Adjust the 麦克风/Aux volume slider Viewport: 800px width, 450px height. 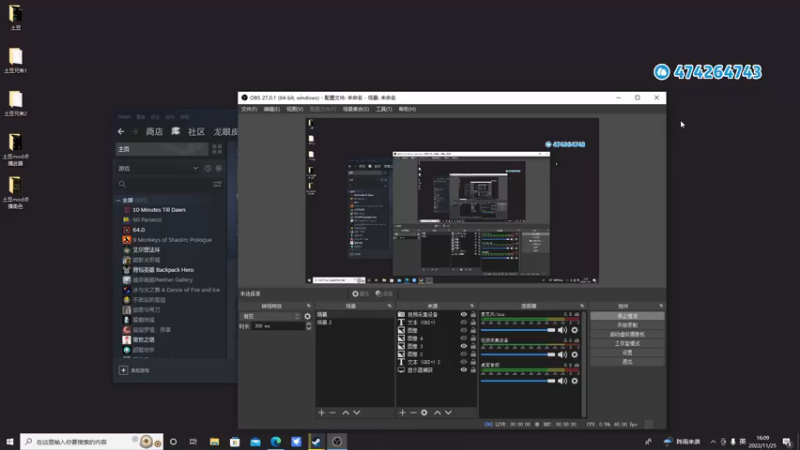518,330
